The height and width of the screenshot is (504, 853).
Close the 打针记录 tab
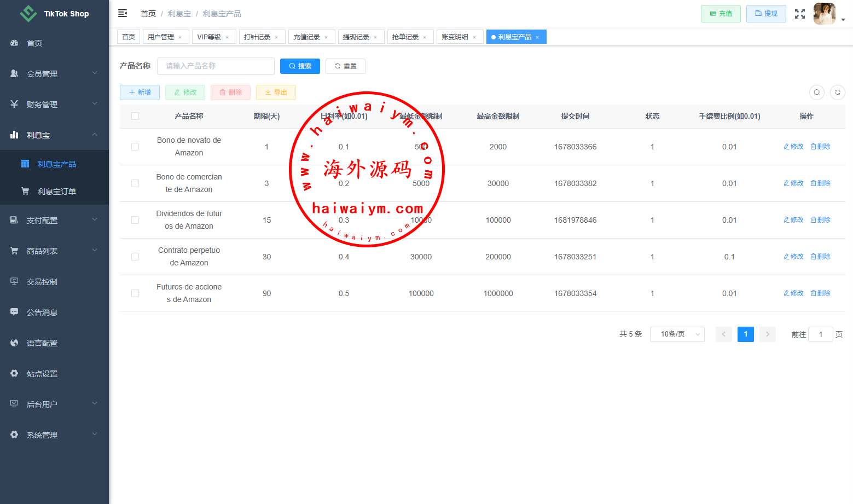(276, 37)
